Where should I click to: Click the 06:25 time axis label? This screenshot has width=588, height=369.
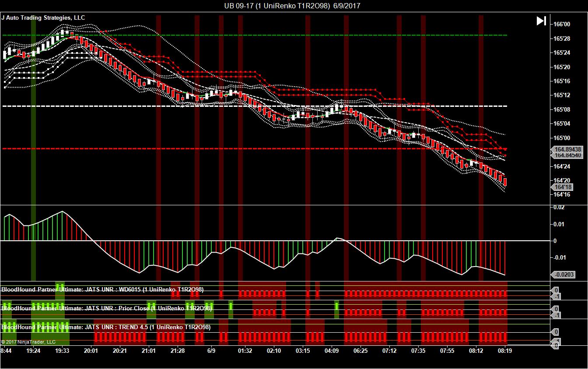click(x=360, y=351)
